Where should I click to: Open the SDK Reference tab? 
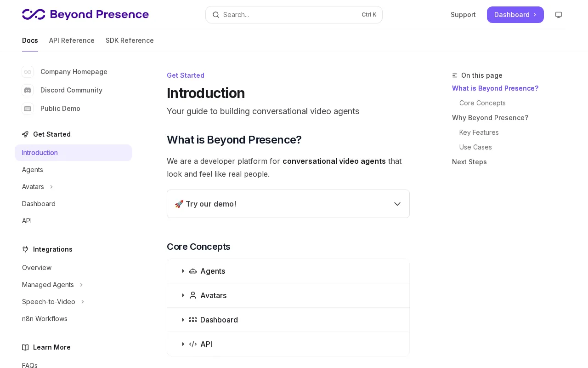point(130,40)
